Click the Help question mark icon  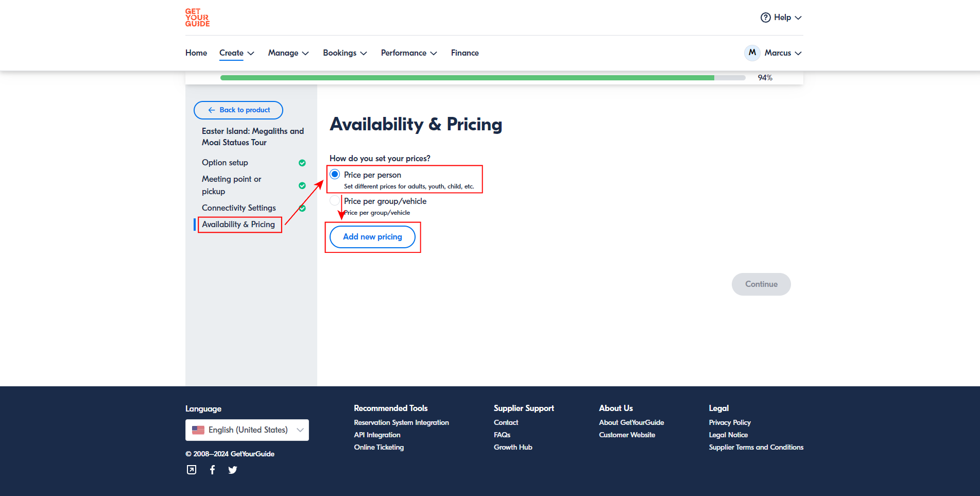[765, 18]
